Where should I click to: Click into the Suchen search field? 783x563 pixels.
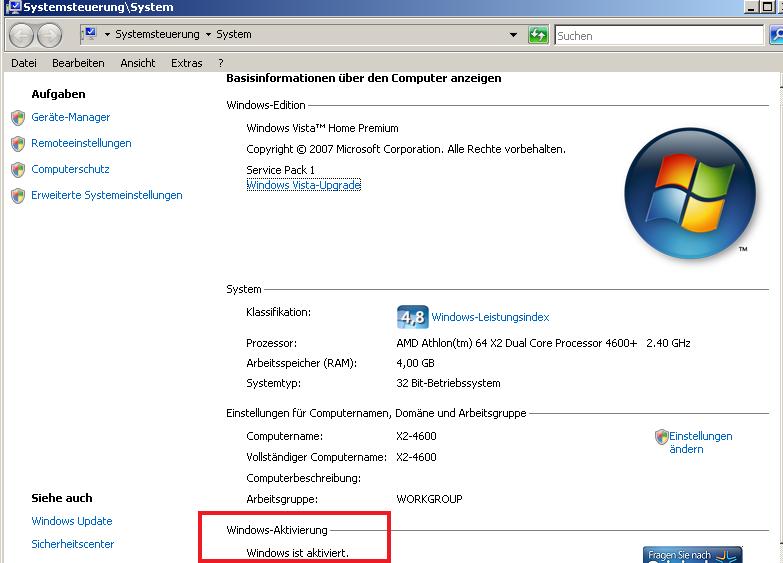pos(659,35)
